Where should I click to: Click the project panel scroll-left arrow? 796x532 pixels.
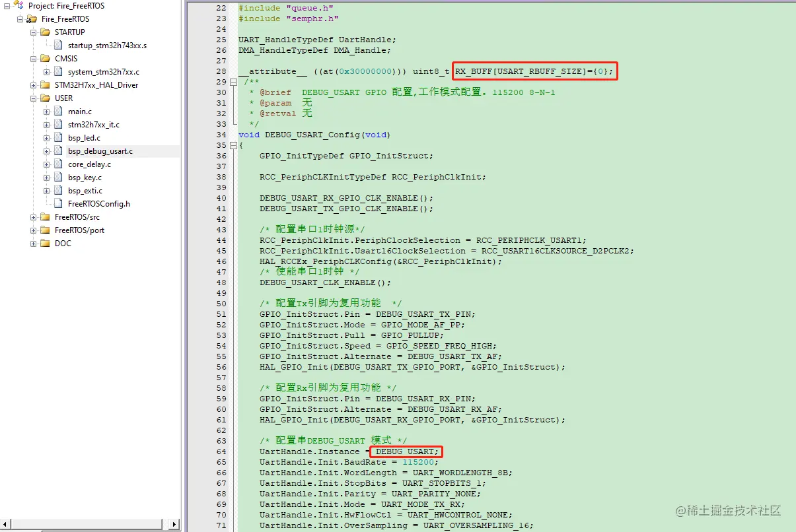coord(5,525)
